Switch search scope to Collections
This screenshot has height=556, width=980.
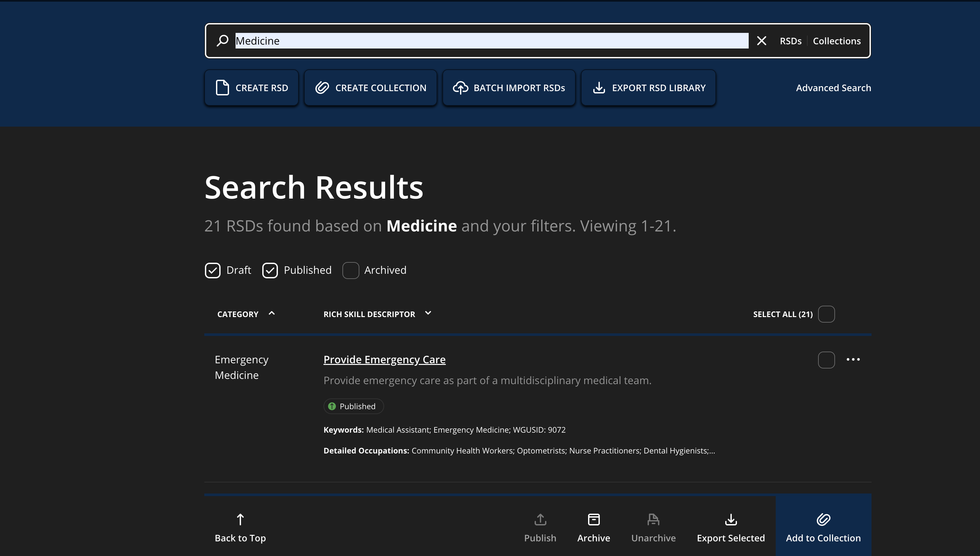pos(836,41)
